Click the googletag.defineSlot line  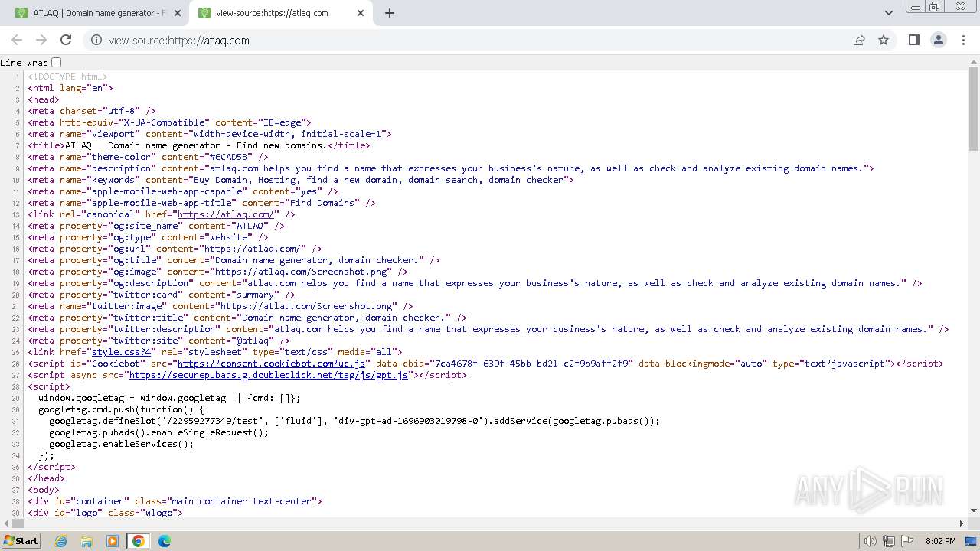pyautogui.click(x=354, y=421)
